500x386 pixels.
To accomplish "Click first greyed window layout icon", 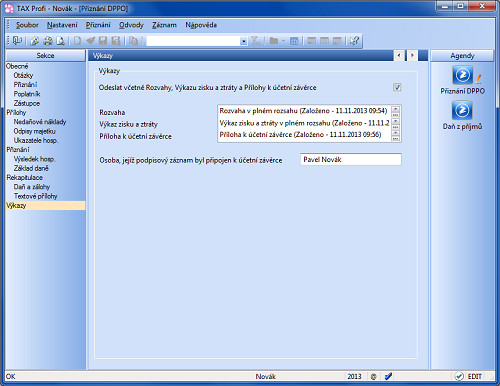I will tap(311, 41).
